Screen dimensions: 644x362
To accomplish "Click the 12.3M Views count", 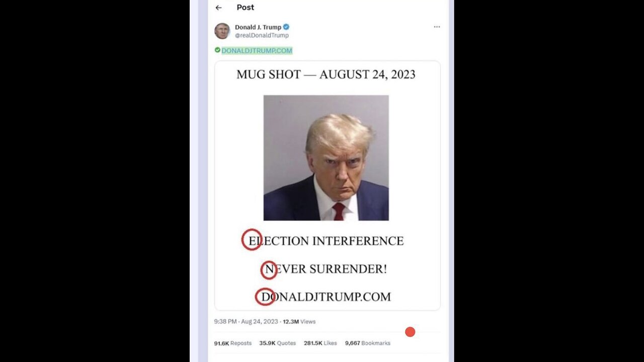I will [x=299, y=321].
